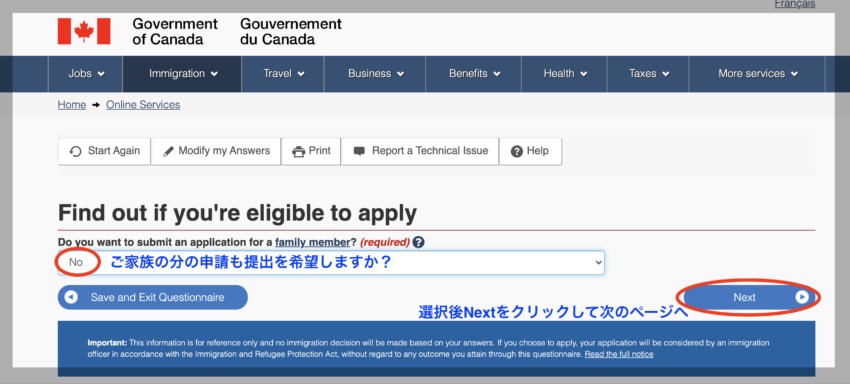This screenshot has height=384, width=850.
Task: Click the left arrow icon on Save and Exit
Action: point(71,297)
